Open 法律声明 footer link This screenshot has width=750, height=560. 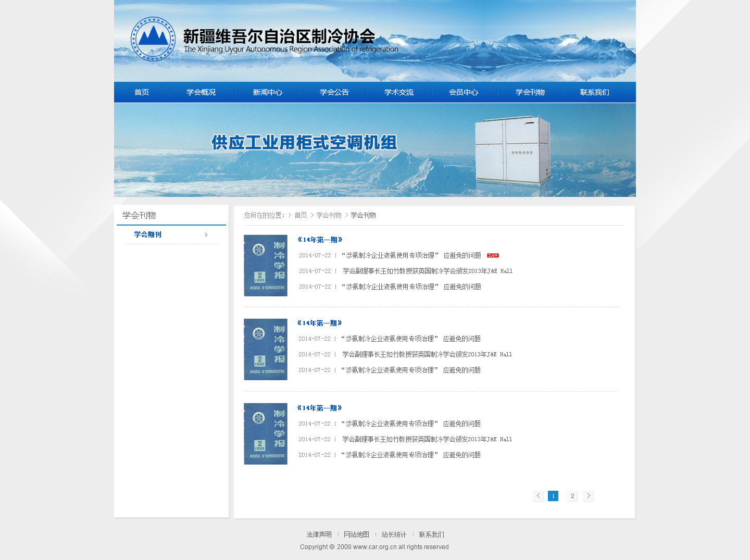(x=319, y=534)
